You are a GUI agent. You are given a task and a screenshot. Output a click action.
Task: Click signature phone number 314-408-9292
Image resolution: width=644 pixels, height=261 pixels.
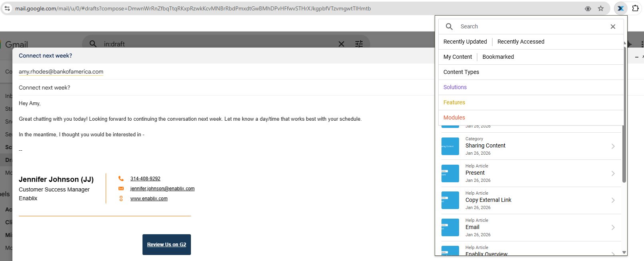tap(145, 179)
